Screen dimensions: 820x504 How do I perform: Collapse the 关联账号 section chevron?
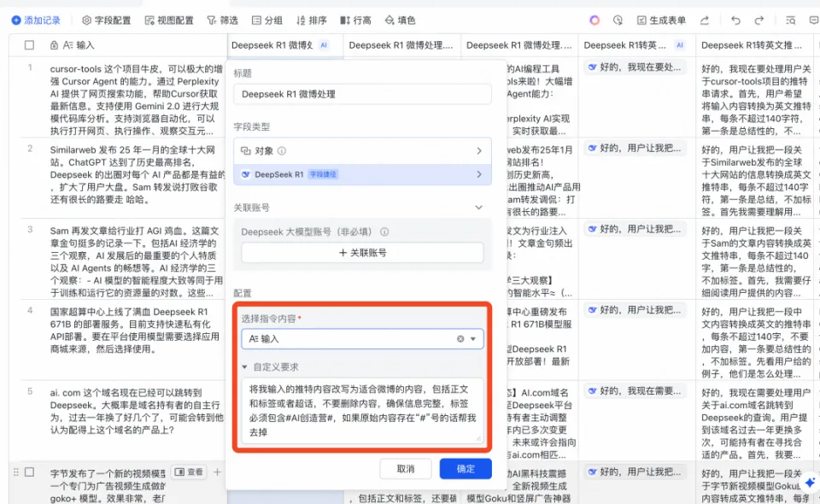click(478, 208)
